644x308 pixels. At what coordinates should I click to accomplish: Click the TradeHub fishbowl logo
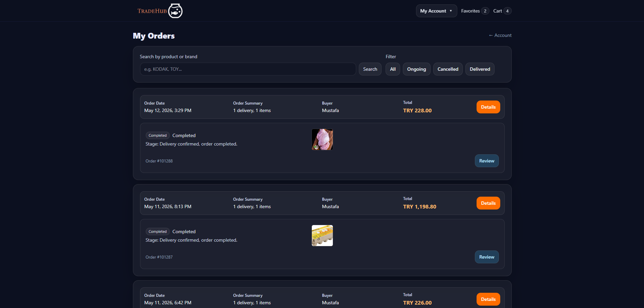click(x=160, y=11)
